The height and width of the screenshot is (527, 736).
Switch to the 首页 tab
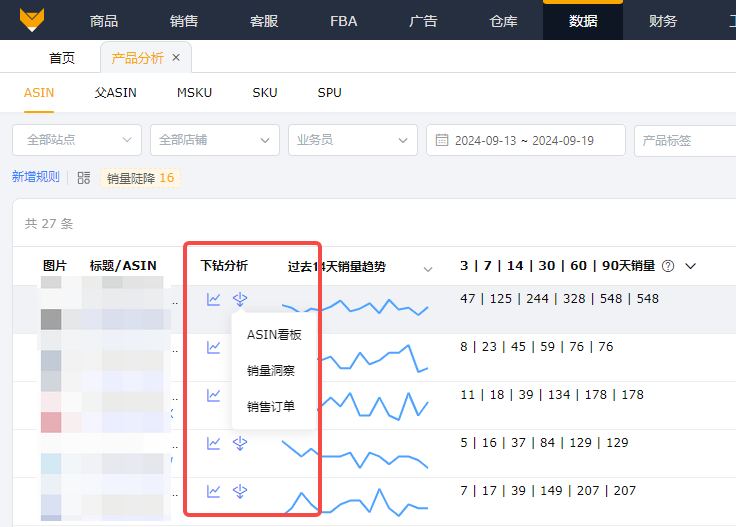pyautogui.click(x=62, y=58)
